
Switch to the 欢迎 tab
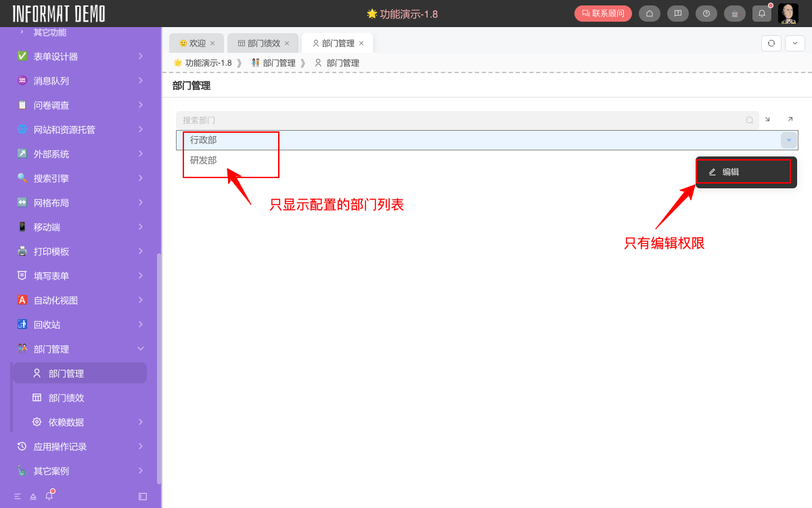coord(195,43)
